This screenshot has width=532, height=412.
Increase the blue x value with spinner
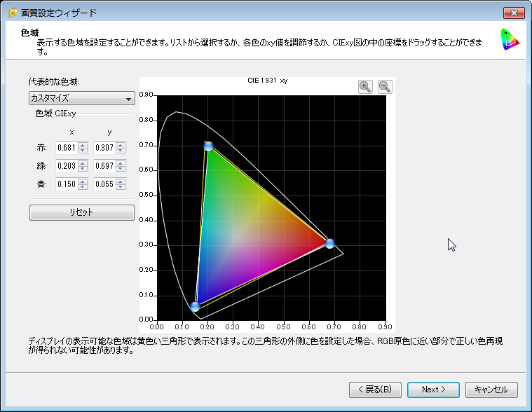point(83,181)
